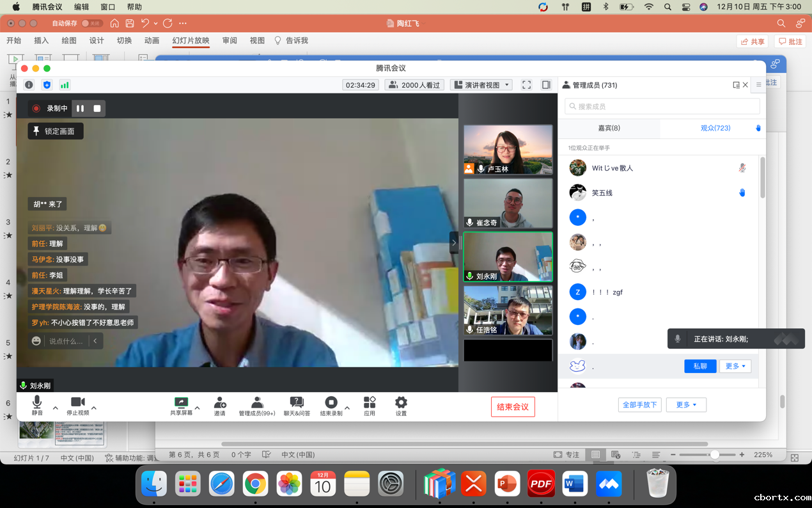Pause the meeting recording
This screenshot has width=812, height=508.
[81, 109]
